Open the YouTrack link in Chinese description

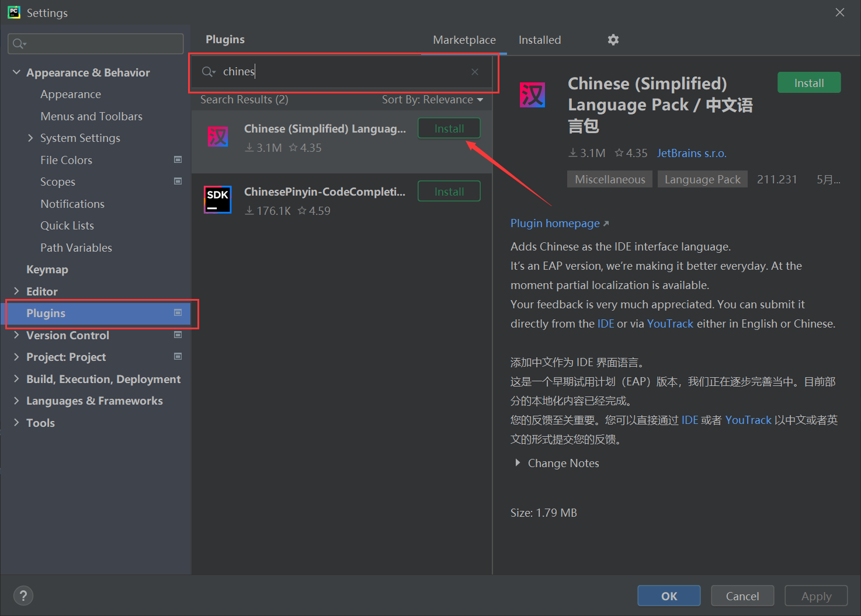(748, 420)
